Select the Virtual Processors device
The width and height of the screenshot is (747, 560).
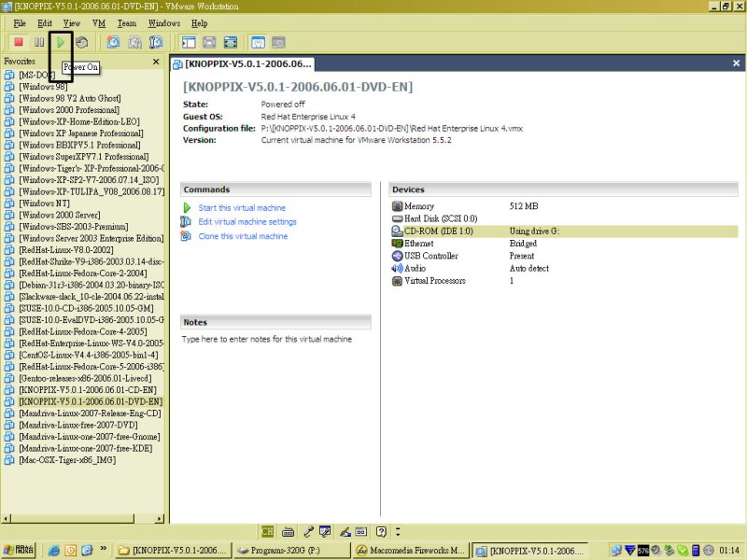point(564,281)
